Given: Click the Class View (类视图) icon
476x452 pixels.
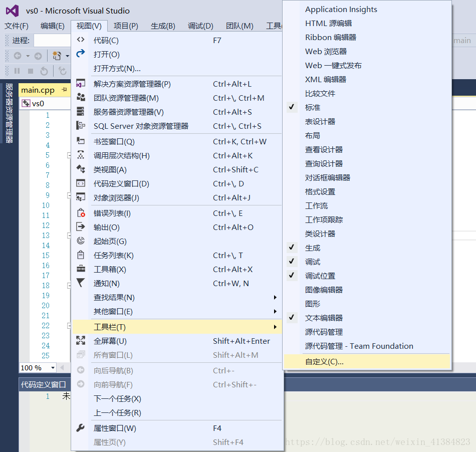Looking at the screenshot, I should pyautogui.click(x=81, y=168).
